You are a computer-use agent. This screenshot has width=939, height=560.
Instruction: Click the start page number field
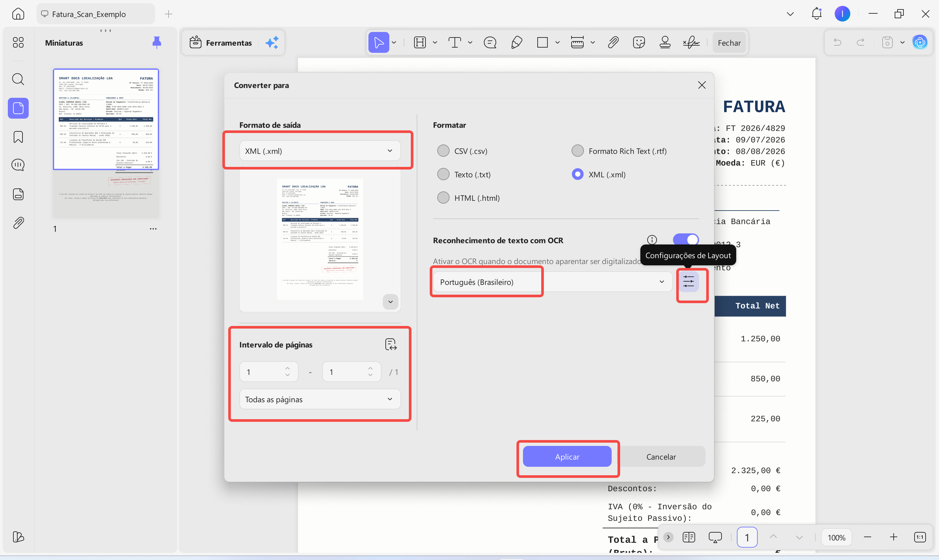coord(269,372)
